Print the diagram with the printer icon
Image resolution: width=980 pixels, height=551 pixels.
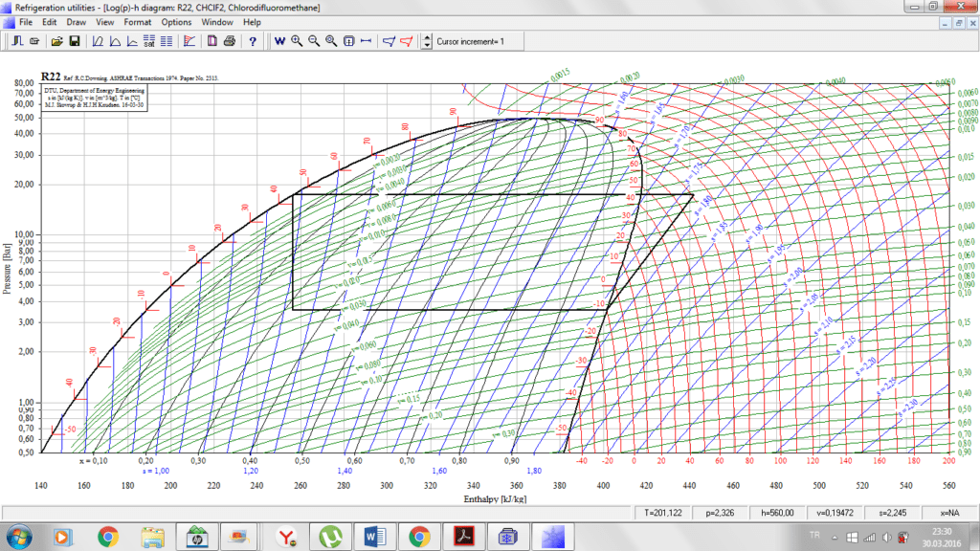[230, 41]
